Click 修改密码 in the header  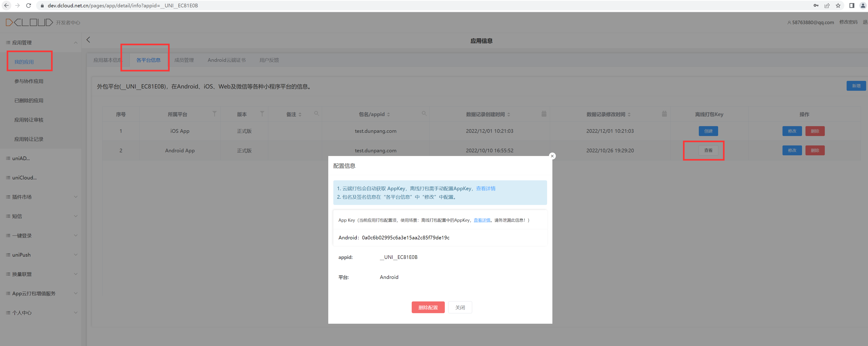pos(848,22)
